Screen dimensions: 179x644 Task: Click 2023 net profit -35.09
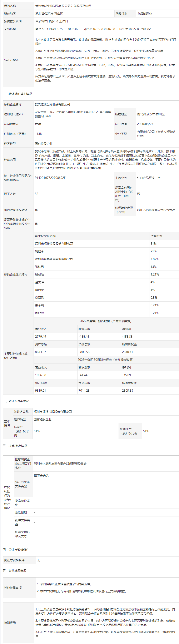pos(126,375)
